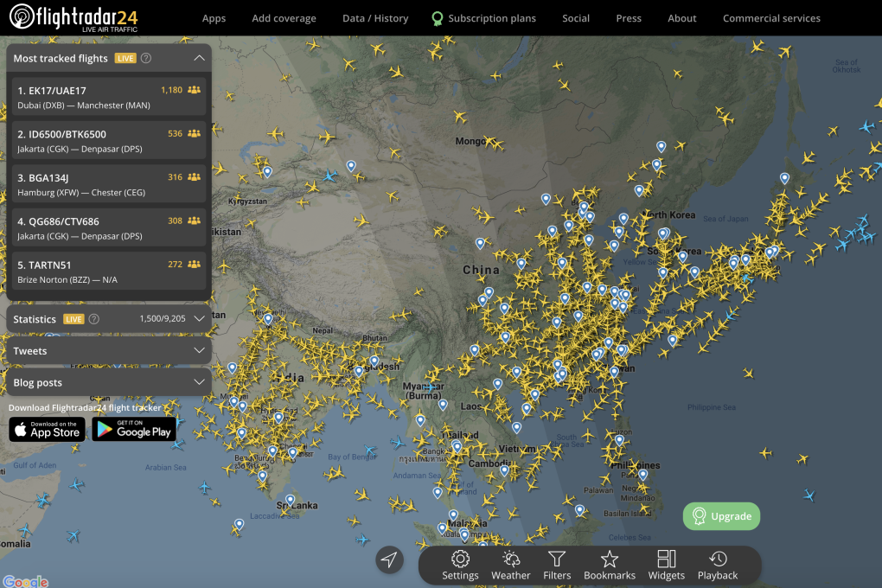
Task: Open the Data / History menu
Action: pos(375,17)
